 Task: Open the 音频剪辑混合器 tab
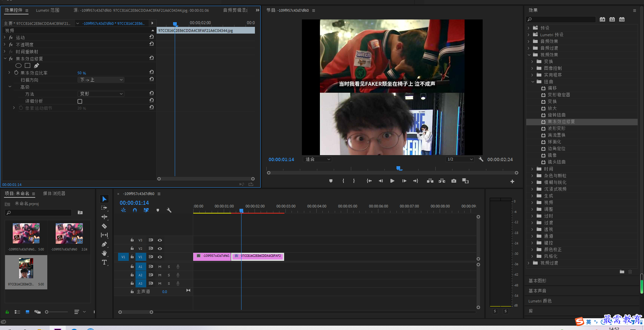[235, 10]
